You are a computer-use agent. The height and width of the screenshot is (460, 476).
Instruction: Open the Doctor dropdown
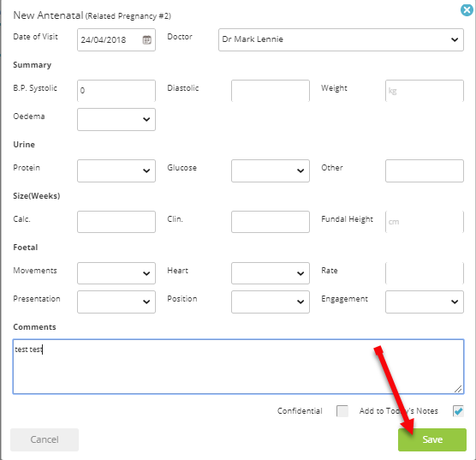pyautogui.click(x=341, y=39)
